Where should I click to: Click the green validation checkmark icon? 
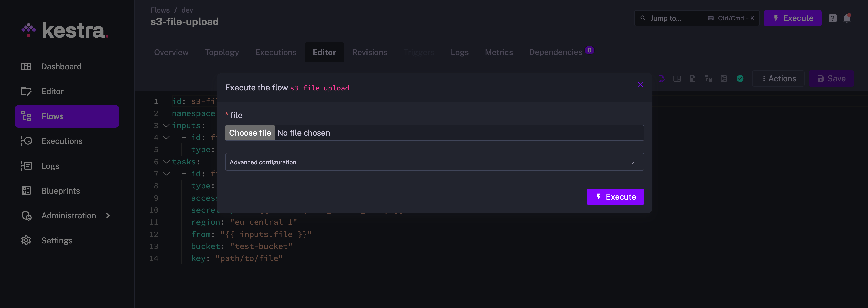740,79
